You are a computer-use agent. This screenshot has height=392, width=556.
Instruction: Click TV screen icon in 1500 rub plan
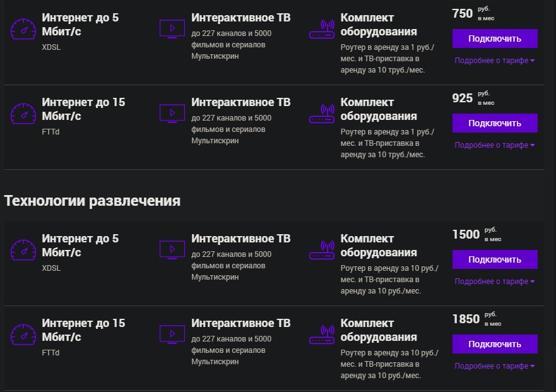click(x=172, y=250)
